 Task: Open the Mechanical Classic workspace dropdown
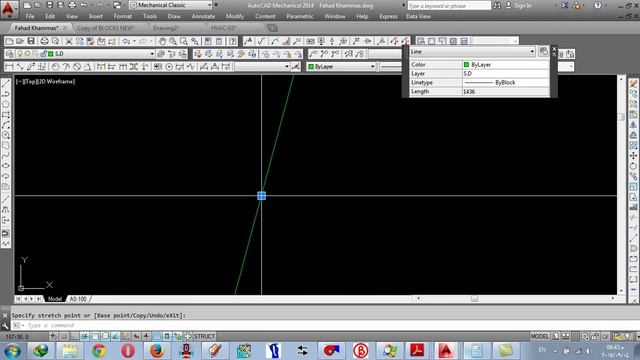171,5
